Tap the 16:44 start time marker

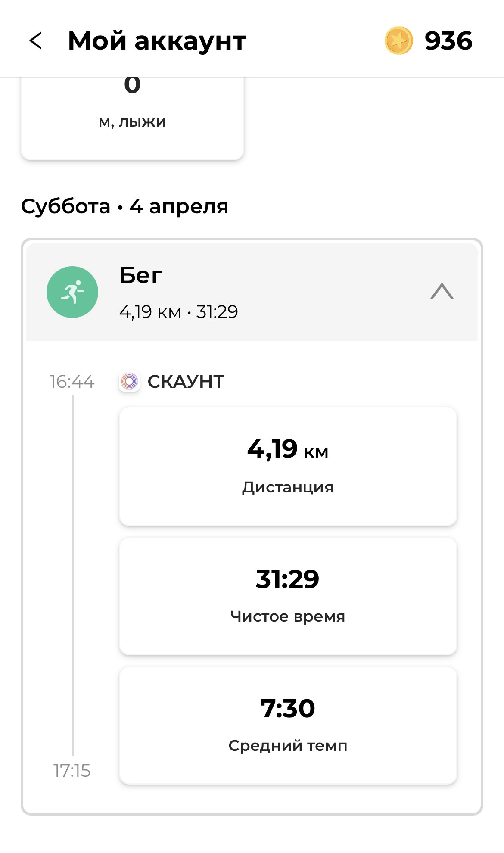coord(72,382)
